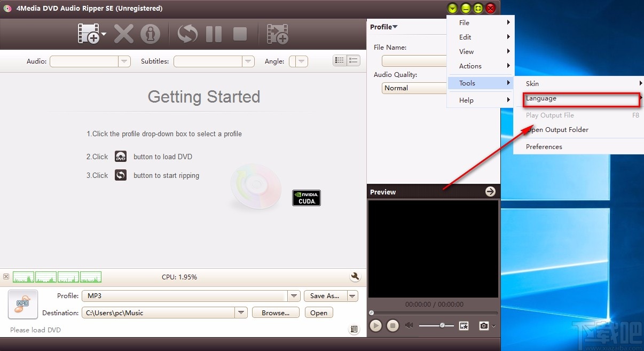Click the Add Profile filmstrip icon
Viewport: 644px width, 351px height.
click(278, 34)
